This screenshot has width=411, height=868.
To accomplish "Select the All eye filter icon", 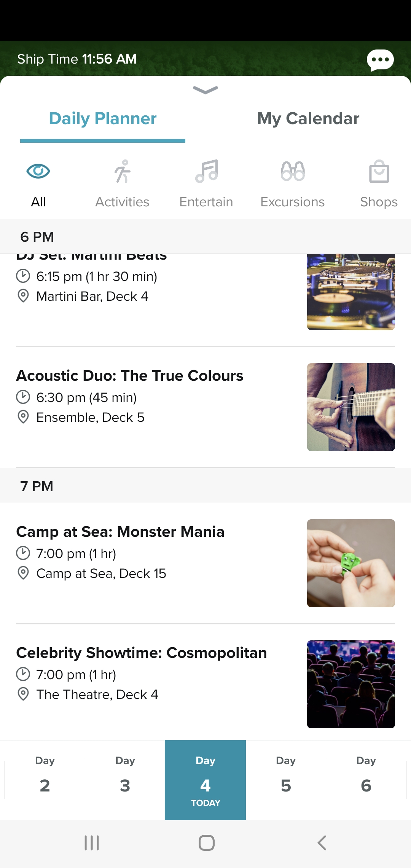I will click(38, 171).
